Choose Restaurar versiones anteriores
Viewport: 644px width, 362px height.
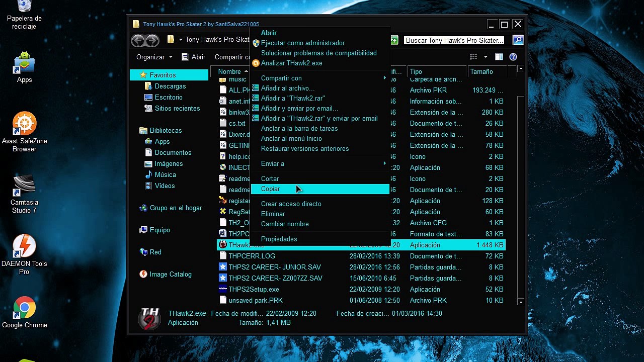click(320, 148)
